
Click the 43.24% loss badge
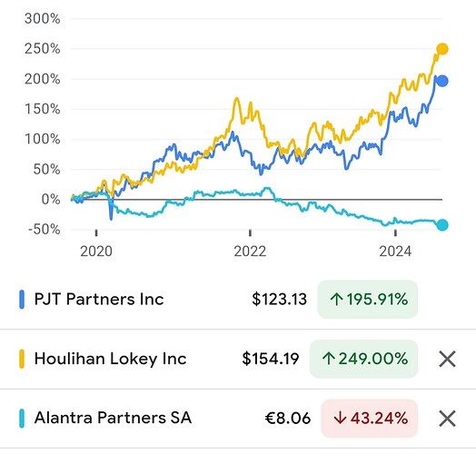tap(370, 419)
